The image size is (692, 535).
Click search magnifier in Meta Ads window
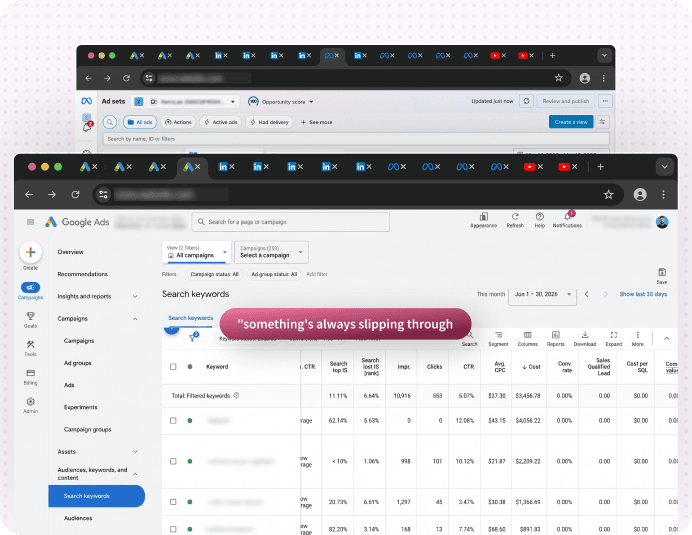pyautogui.click(x=110, y=122)
